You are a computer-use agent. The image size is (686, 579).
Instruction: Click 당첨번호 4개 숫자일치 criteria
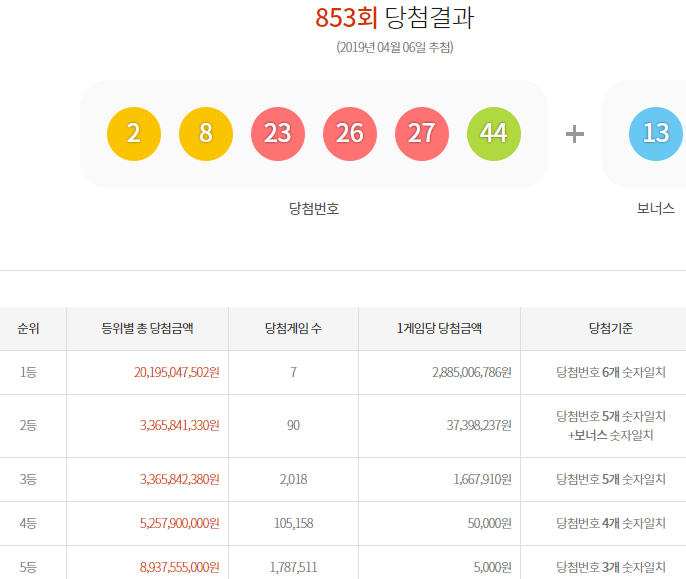pos(611,523)
